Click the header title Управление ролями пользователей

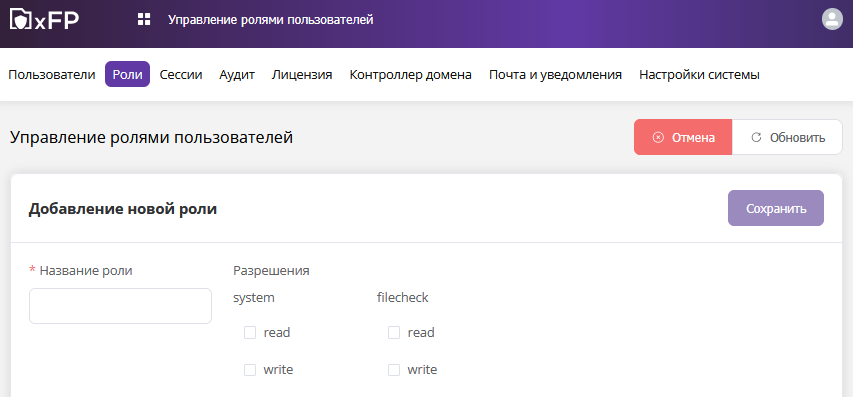click(x=270, y=20)
